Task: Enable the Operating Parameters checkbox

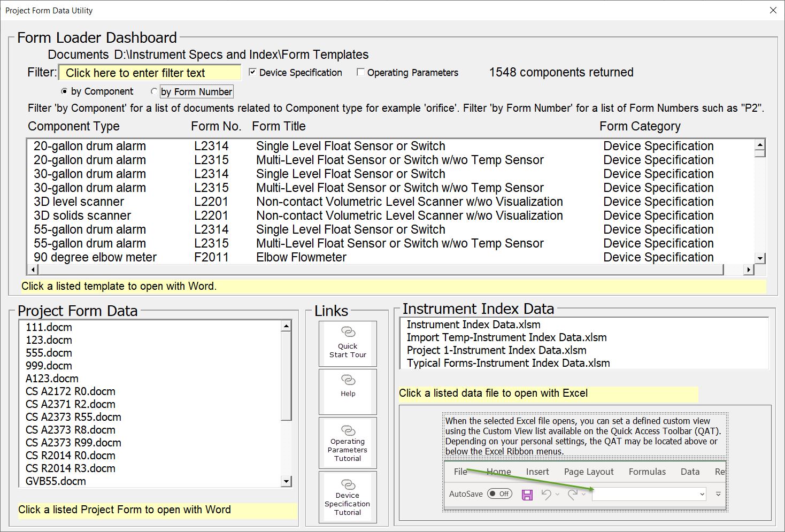Action: pyautogui.click(x=360, y=72)
